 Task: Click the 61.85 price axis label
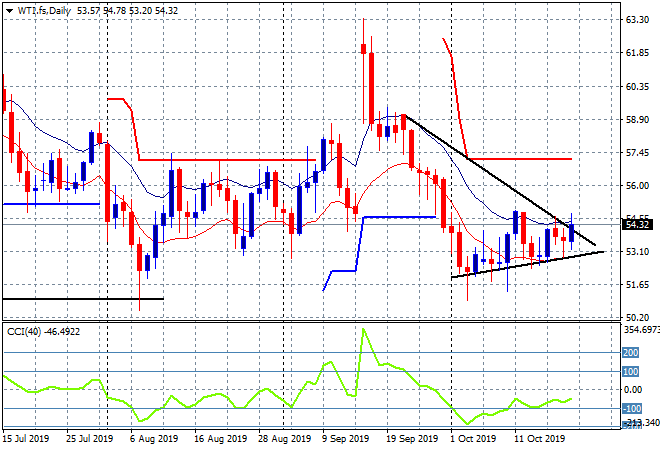(x=637, y=53)
